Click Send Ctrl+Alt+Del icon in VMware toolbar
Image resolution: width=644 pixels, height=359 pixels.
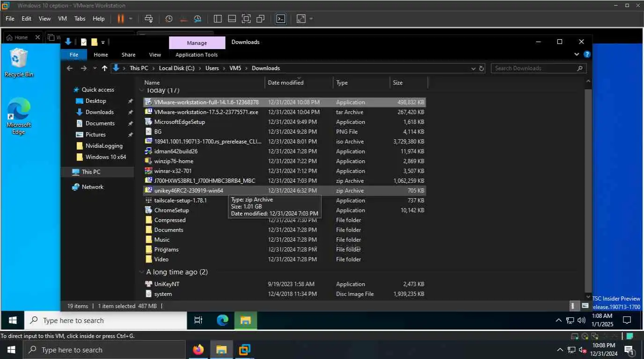click(x=149, y=19)
